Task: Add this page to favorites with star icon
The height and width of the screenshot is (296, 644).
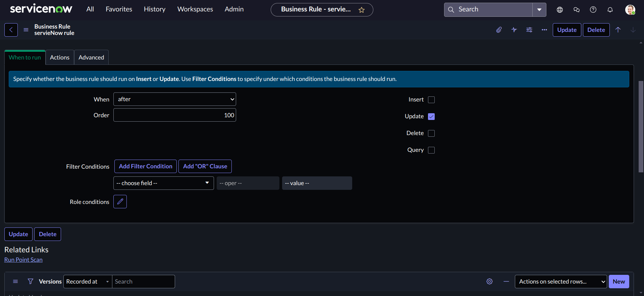Action: click(x=362, y=10)
